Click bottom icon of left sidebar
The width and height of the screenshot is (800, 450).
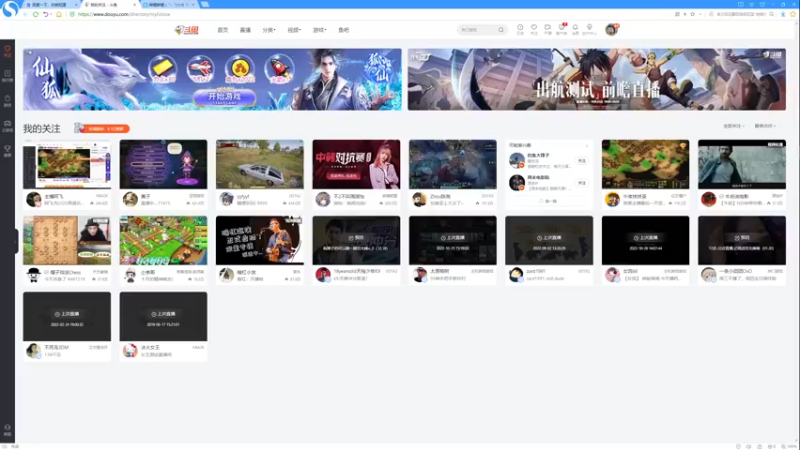click(x=7, y=430)
